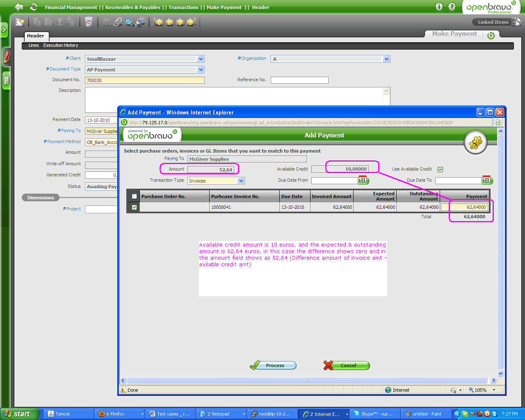Open the Due Date To calendar icon
525x420 pixels.
(487, 180)
